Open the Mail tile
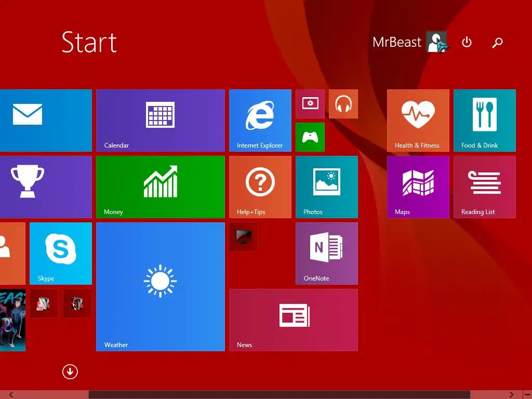 coord(46,121)
